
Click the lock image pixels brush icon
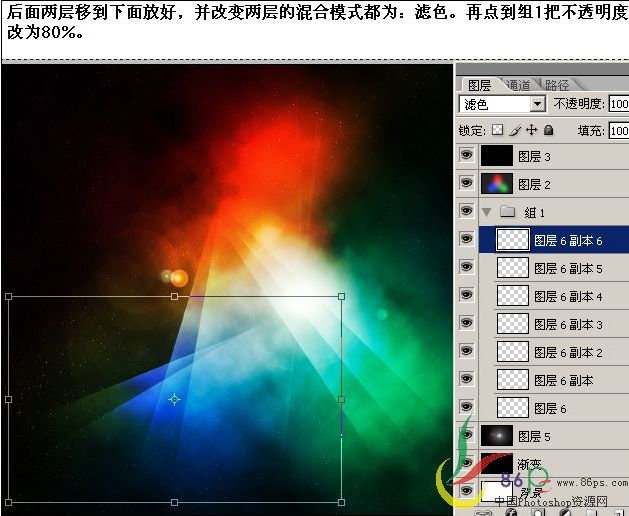coord(515,130)
